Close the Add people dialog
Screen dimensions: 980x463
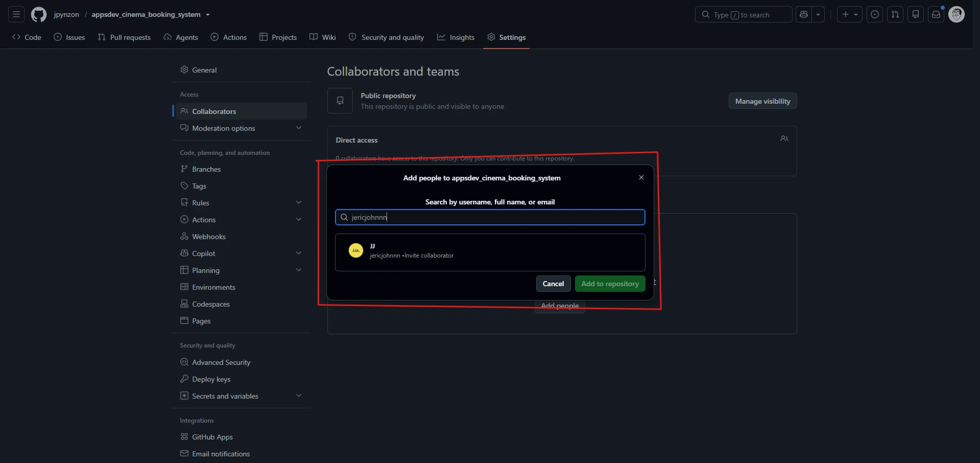click(641, 177)
